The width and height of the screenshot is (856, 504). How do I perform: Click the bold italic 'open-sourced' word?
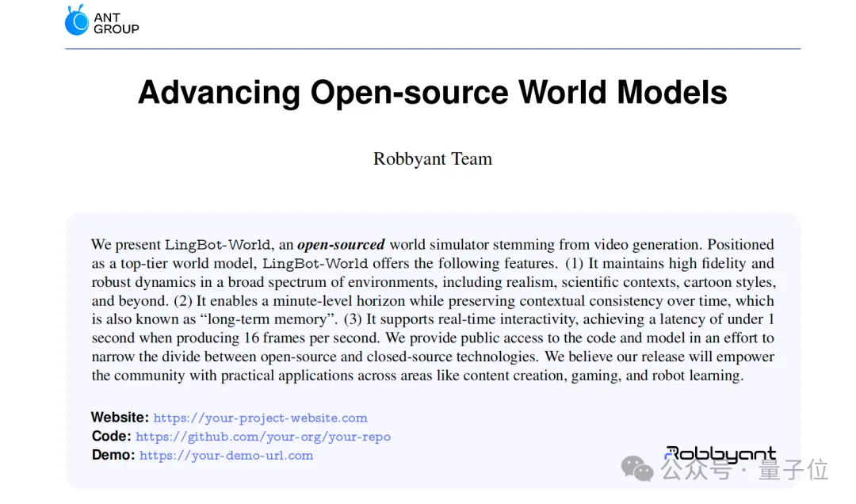341,244
